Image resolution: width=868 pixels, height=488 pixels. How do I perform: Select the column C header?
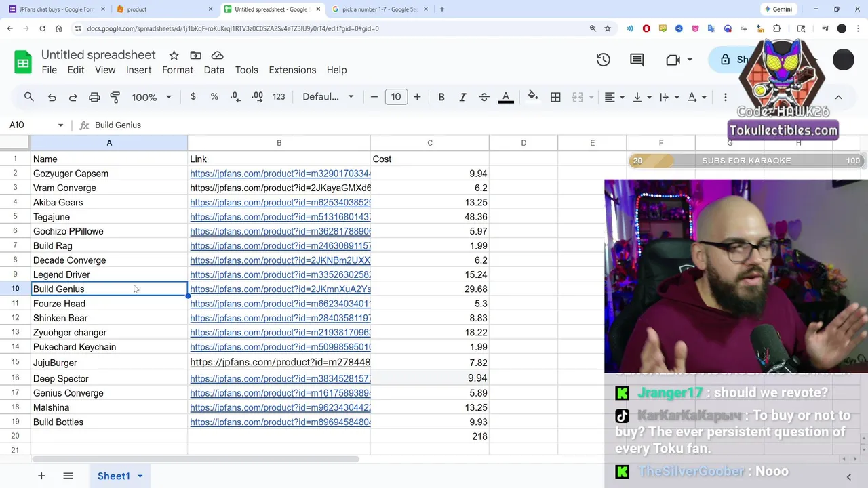pyautogui.click(x=429, y=143)
